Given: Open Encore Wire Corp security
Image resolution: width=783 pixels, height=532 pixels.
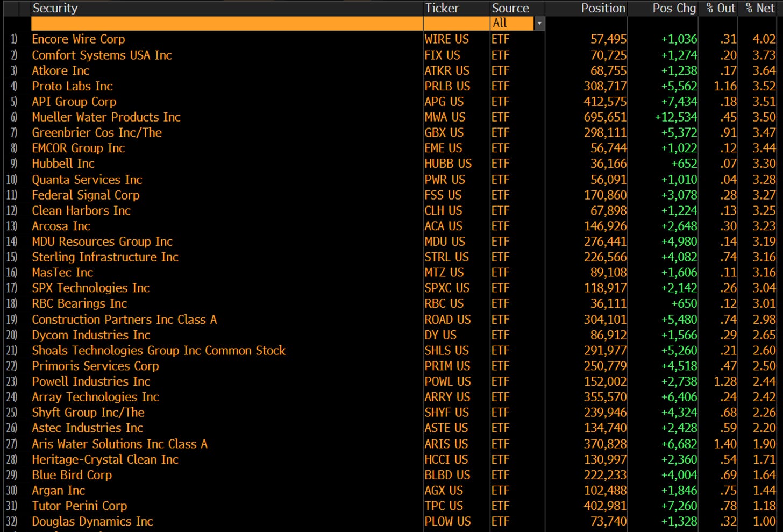Looking at the screenshot, I should click(x=79, y=39).
